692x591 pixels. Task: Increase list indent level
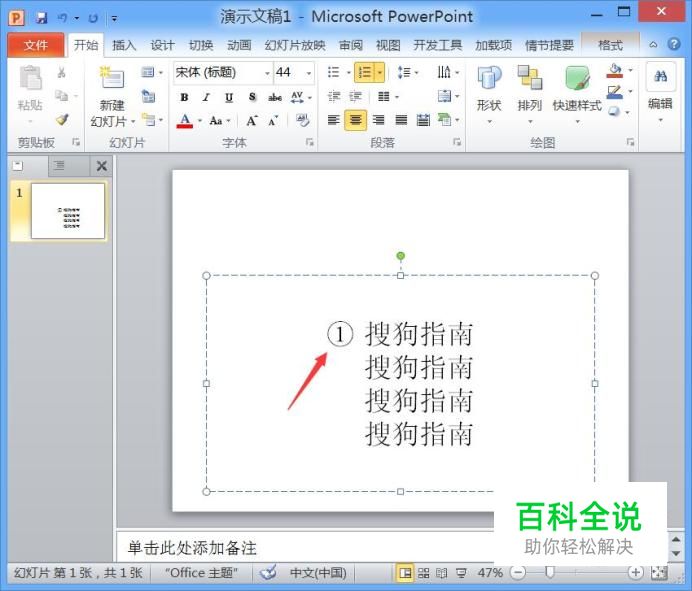click(356, 96)
